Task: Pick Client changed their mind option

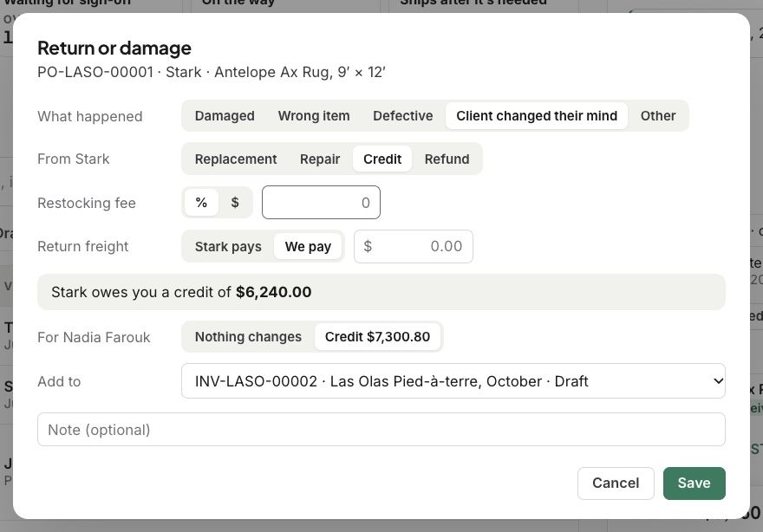Action: pos(536,116)
